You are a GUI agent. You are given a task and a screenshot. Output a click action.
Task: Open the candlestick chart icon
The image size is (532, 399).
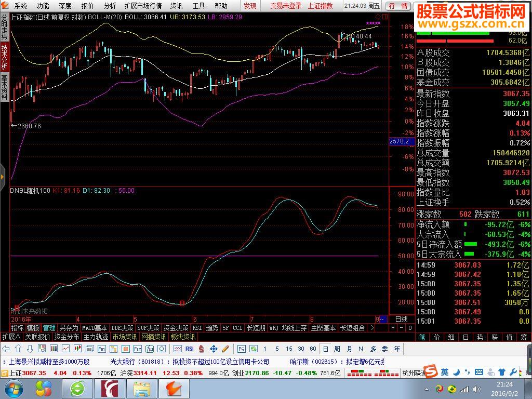click(x=78, y=349)
